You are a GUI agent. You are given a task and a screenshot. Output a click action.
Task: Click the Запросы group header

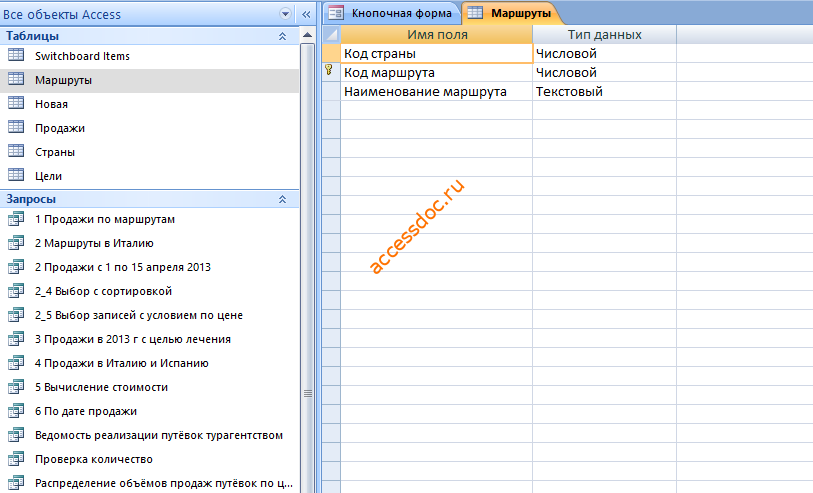[149, 199]
